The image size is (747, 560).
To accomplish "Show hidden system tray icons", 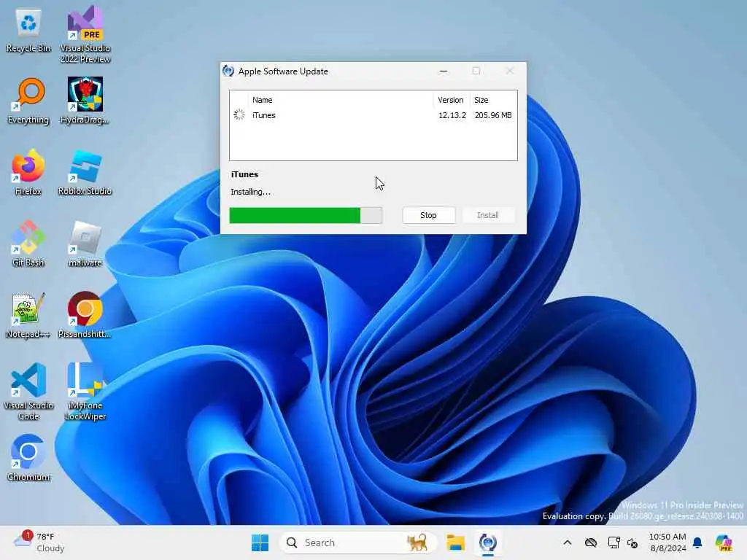I will click(x=568, y=542).
